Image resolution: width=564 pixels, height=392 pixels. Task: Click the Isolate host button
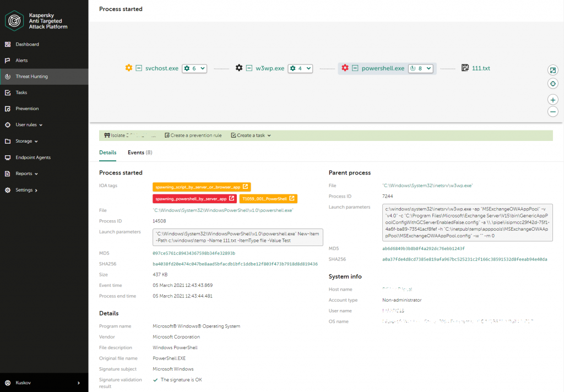(130, 135)
